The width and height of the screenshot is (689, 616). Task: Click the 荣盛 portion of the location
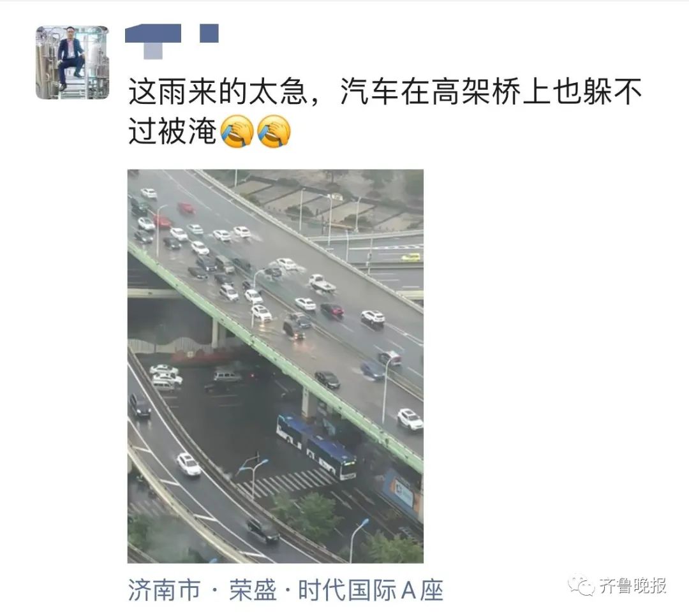coord(253,589)
